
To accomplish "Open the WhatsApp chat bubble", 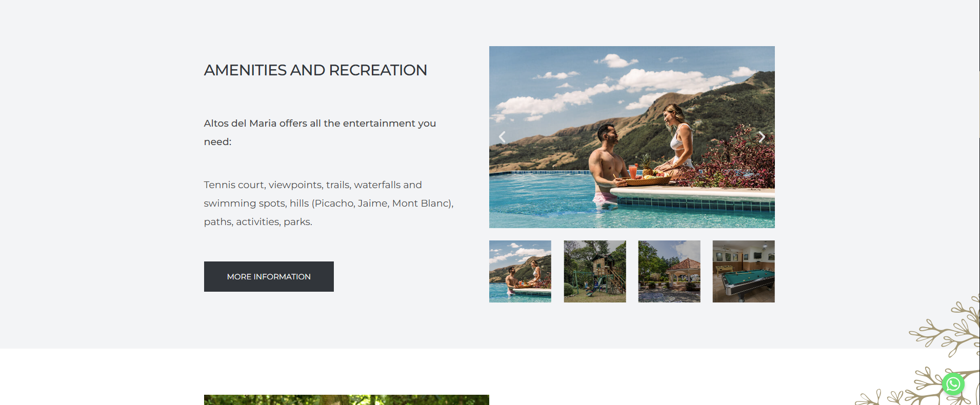I will [x=953, y=384].
